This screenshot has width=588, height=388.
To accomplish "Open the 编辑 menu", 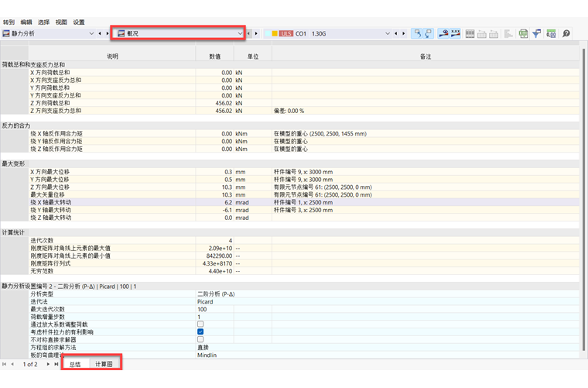I will 26,22.
